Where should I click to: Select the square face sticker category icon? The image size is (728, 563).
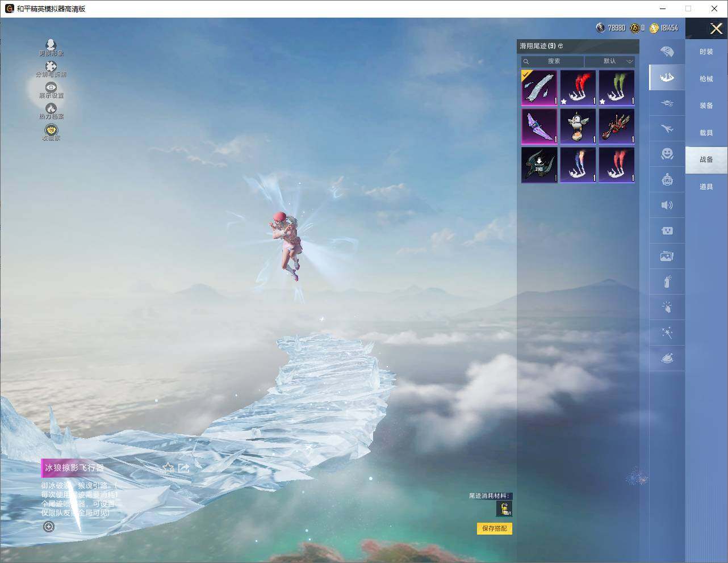pos(667,230)
